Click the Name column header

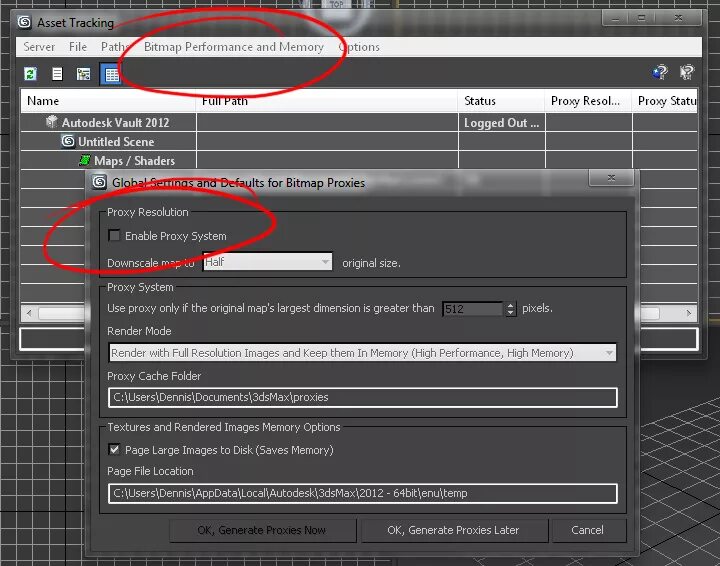coord(108,101)
